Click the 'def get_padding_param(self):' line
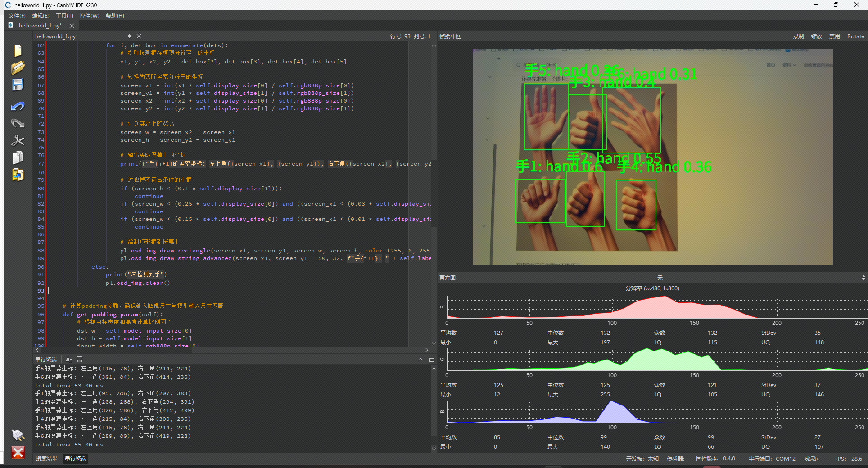868x468 pixels. point(113,314)
